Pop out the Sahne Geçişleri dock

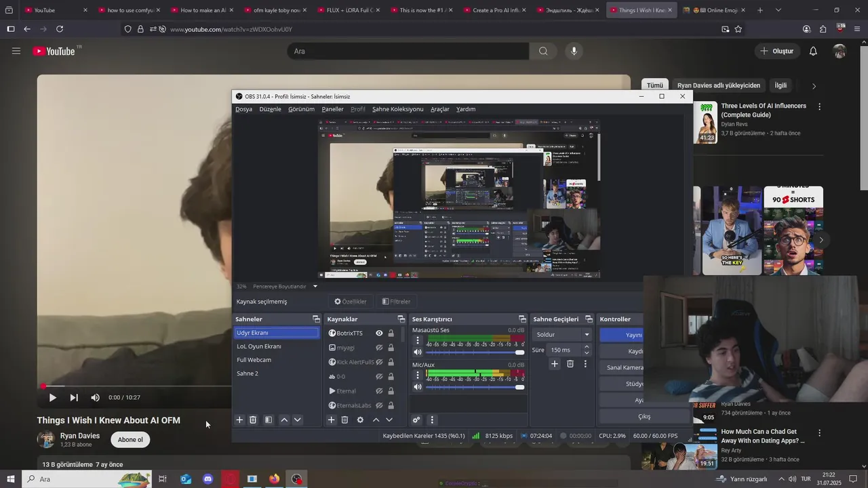589,319
